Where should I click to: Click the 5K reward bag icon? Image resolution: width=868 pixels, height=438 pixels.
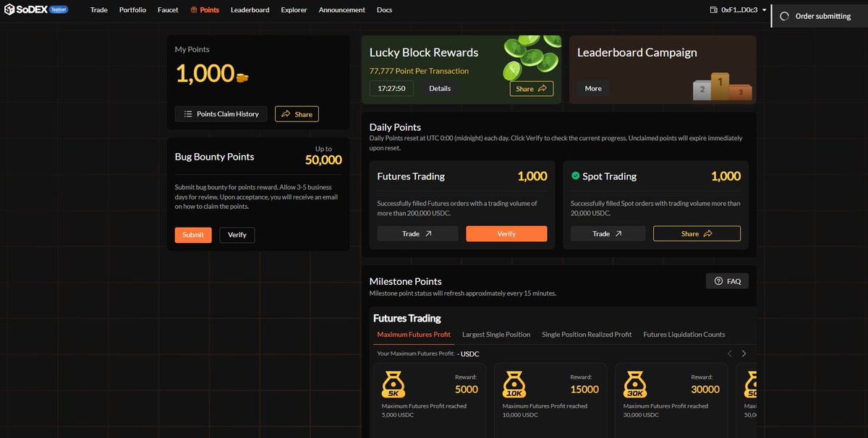[x=393, y=385]
